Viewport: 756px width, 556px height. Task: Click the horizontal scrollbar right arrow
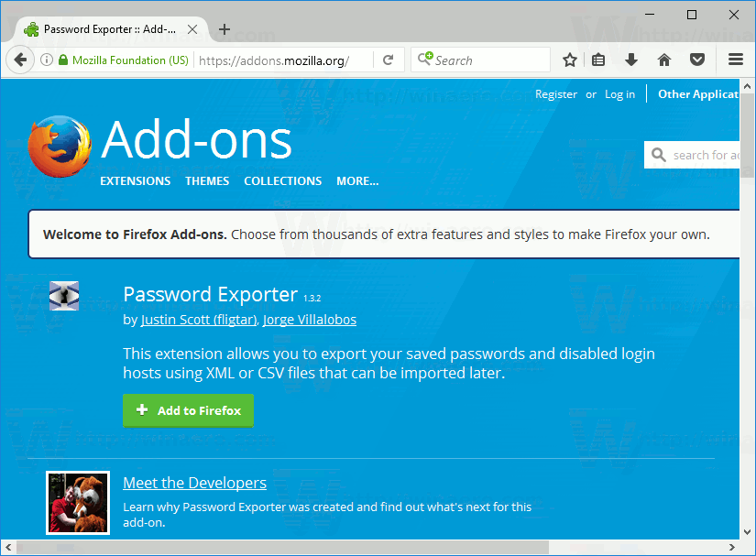732,548
